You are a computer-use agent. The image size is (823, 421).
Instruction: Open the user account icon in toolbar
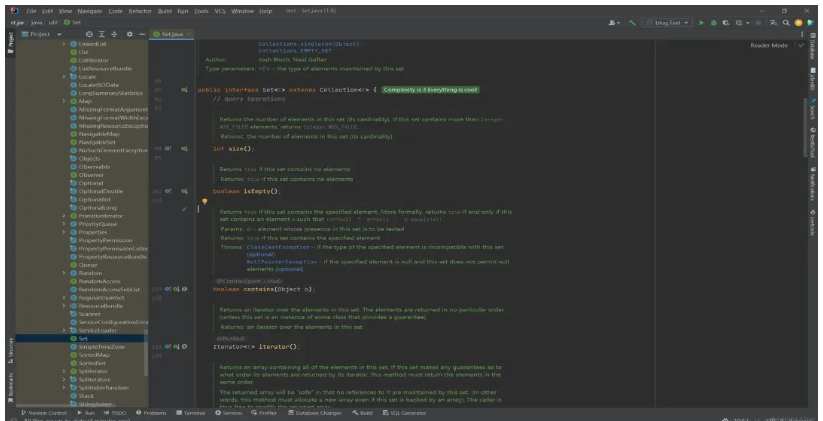[x=612, y=23]
